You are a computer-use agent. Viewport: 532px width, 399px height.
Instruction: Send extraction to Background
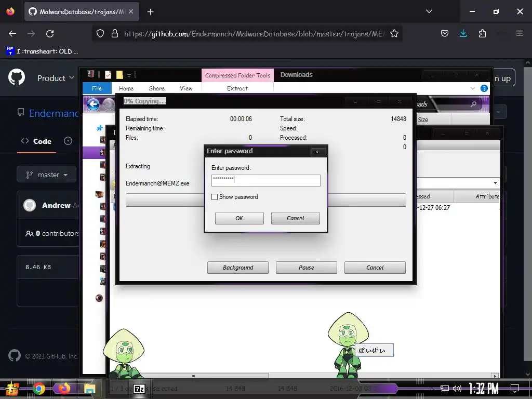coord(238,268)
